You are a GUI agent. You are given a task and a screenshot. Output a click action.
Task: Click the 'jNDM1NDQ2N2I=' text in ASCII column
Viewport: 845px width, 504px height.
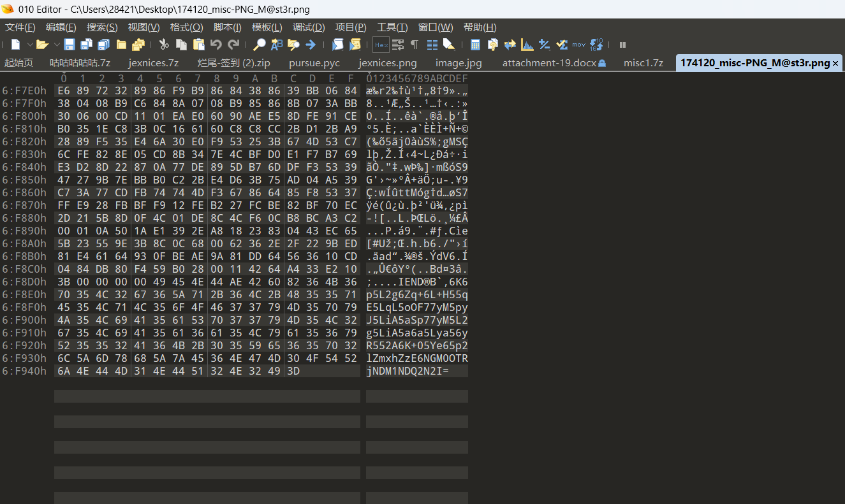408,371
